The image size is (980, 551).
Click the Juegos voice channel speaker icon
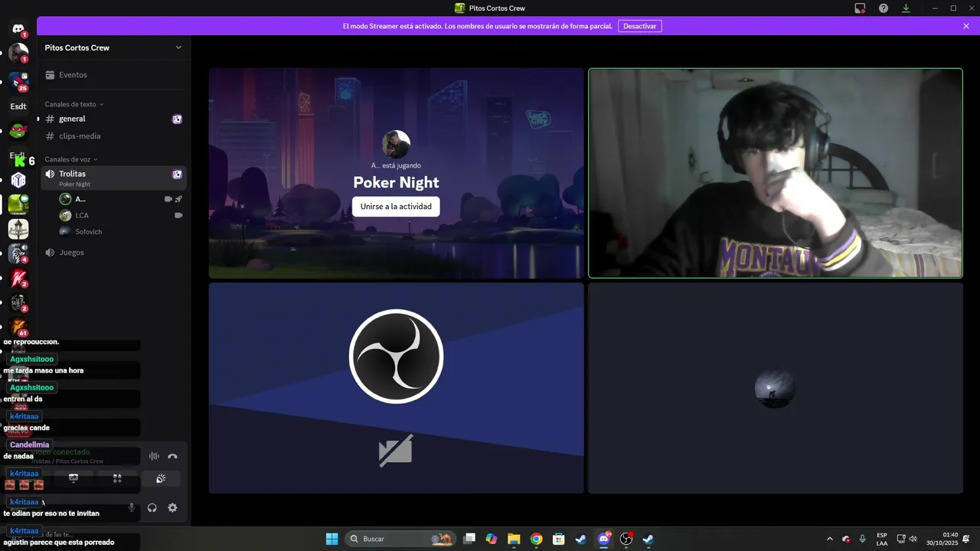pos(50,253)
